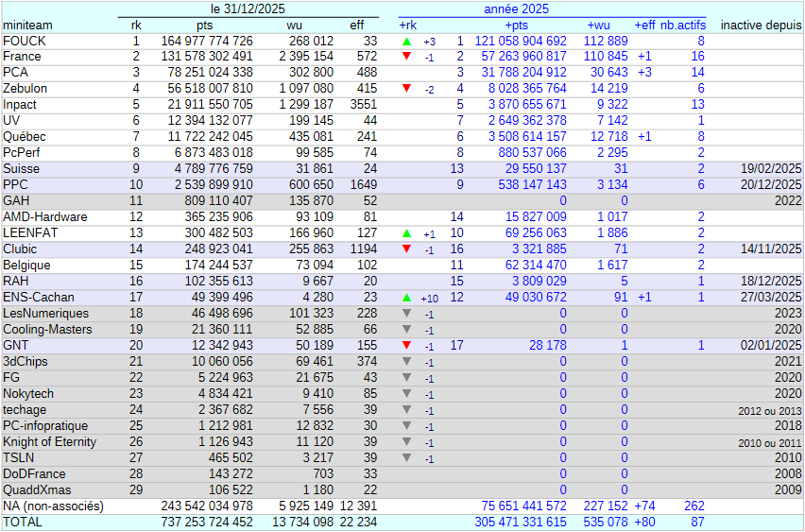Click the grey down arrow in techage row
The height and width of the screenshot is (532, 805).
406,410
